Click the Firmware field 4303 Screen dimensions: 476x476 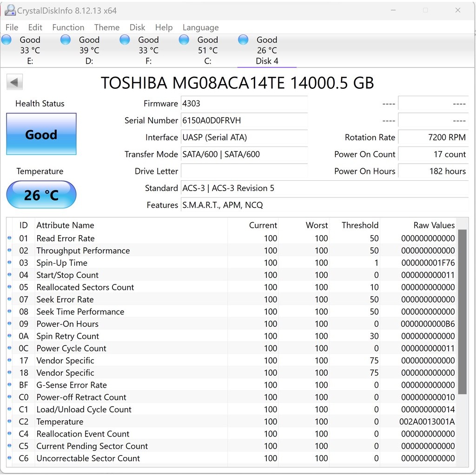pos(245,104)
